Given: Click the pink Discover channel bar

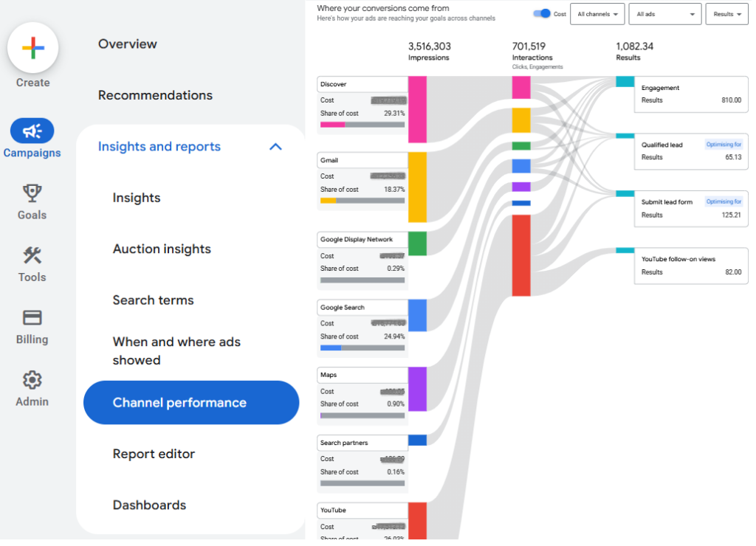Looking at the screenshot, I should (417, 109).
